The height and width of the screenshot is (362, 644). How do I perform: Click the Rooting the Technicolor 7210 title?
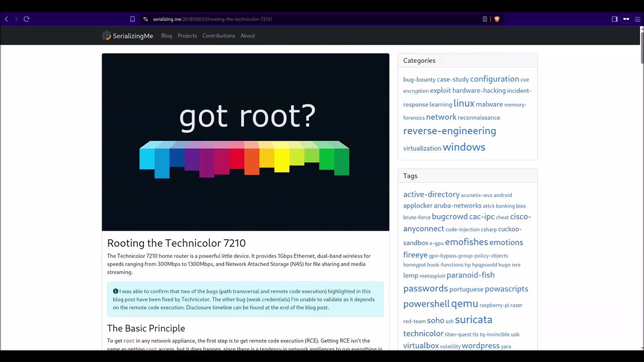[176, 243]
